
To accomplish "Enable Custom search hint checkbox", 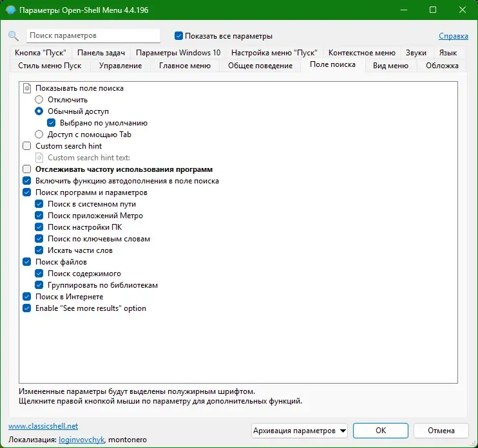I will pos(27,146).
